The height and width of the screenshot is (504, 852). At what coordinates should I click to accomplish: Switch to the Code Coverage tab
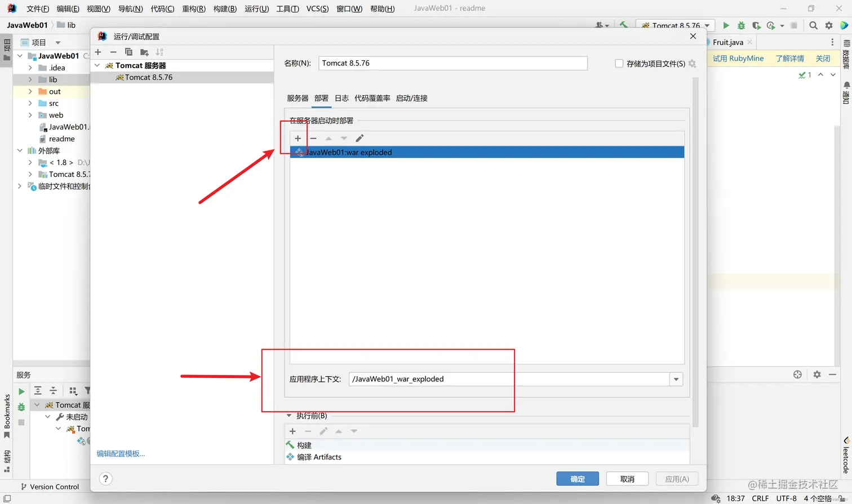(x=372, y=98)
